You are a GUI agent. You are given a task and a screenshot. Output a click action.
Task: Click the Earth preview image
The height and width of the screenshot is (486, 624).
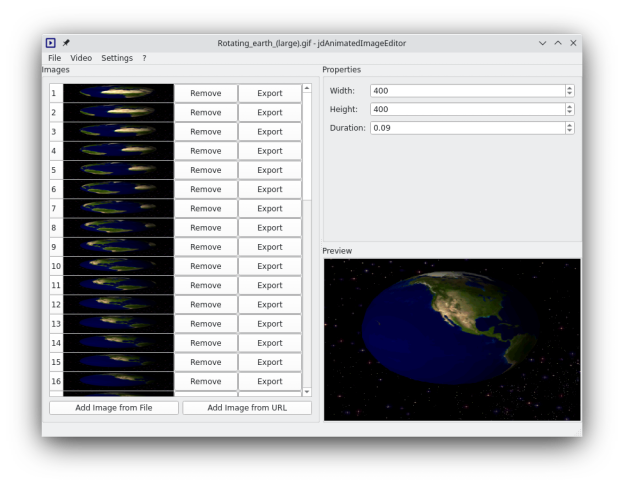[x=452, y=340]
